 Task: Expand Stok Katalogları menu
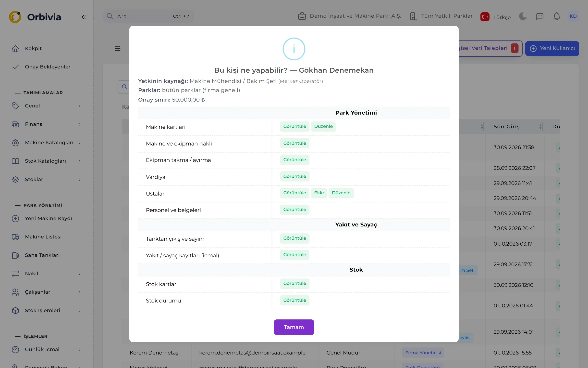coord(47,161)
